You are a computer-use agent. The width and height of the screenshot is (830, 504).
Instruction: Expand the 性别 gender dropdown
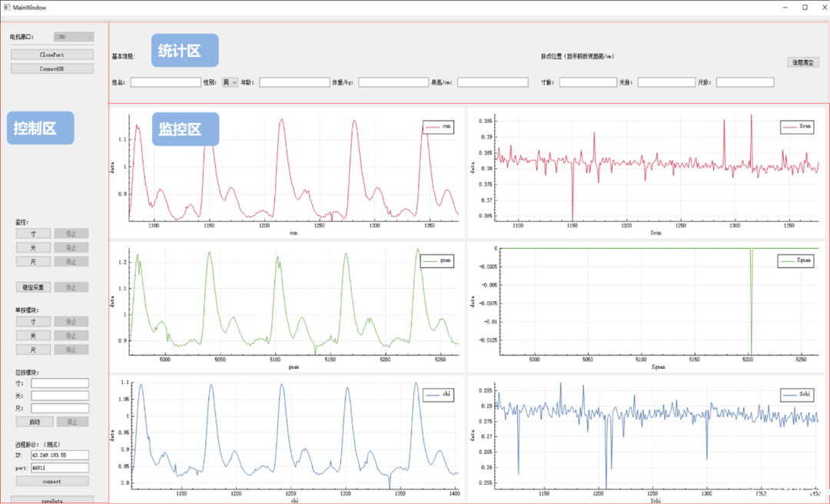coord(231,82)
